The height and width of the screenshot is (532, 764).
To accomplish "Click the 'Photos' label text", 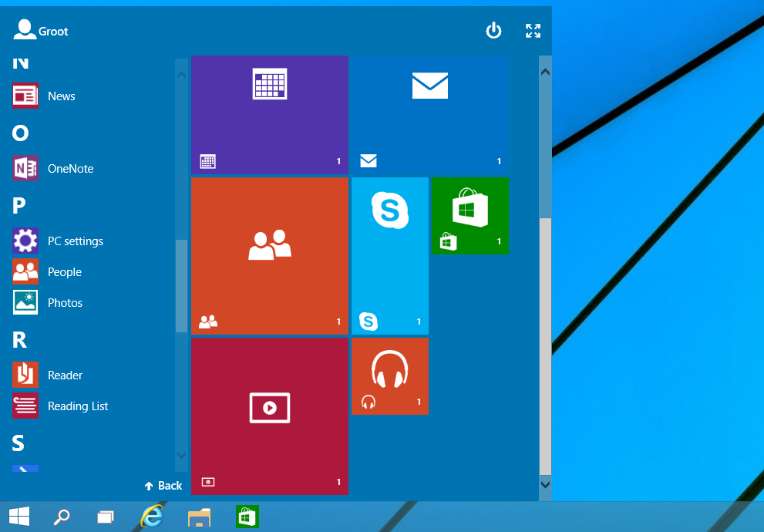I will pos(66,302).
